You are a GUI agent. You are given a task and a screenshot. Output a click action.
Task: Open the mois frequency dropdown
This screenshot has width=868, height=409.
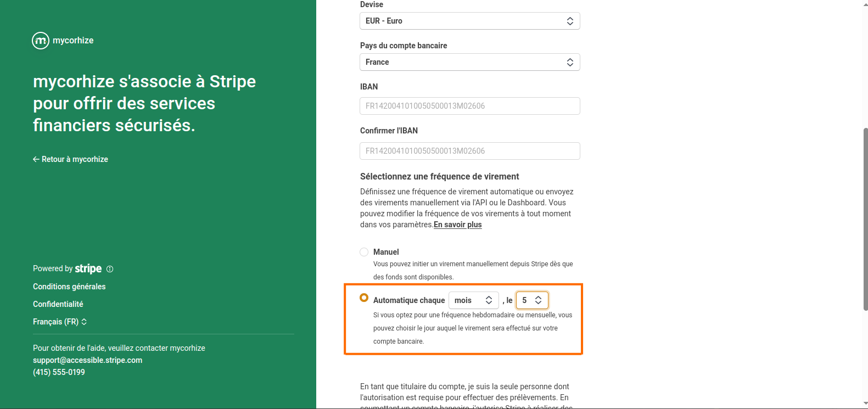(x=474, y=300)
